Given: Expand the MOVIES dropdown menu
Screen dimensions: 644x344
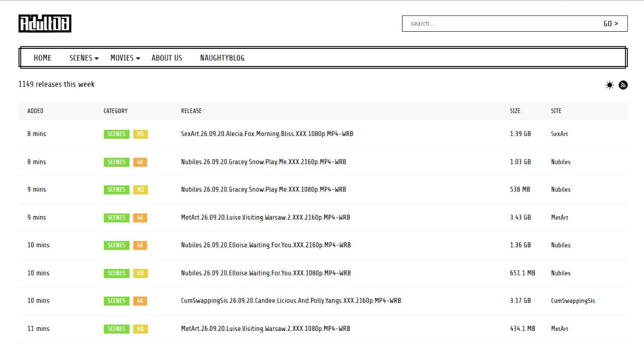Looking at the screenshot, I should [125, 58].
